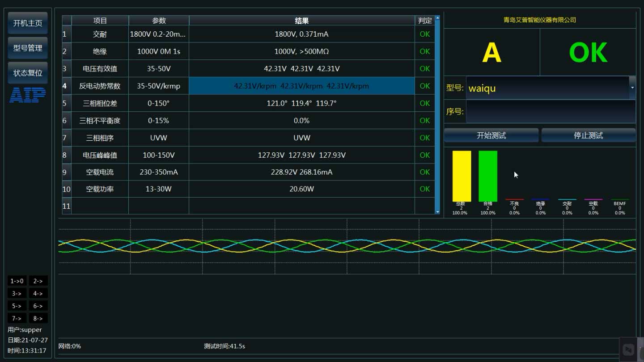Go to 开机主页 home page
Screen dimensions: 644x362
[x=28, y=23]
